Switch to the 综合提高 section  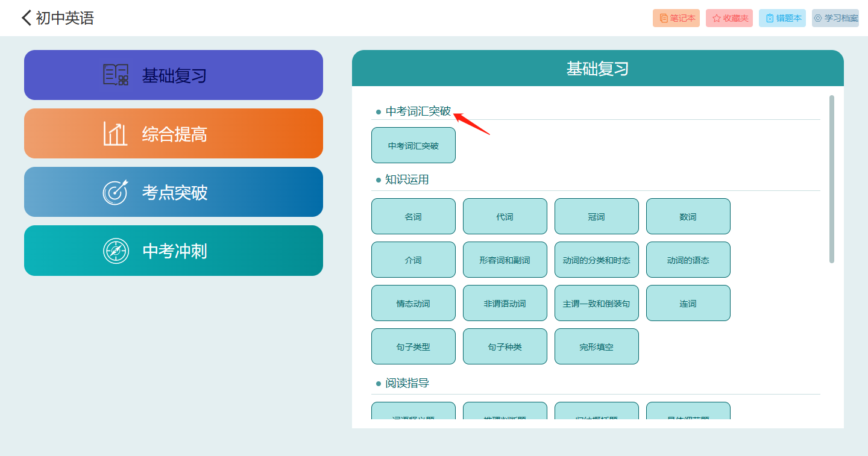click(x=174, y=134)
